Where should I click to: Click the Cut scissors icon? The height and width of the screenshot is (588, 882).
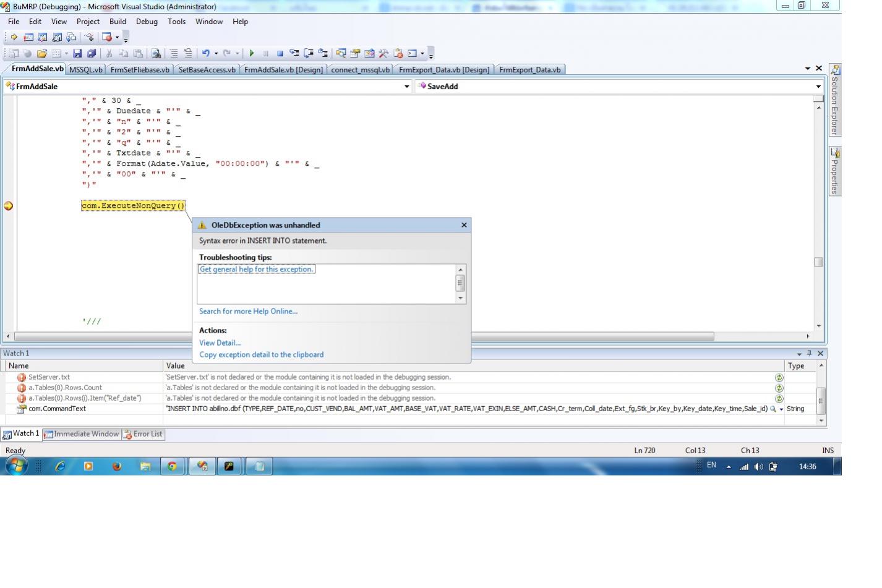coord(109,54)
